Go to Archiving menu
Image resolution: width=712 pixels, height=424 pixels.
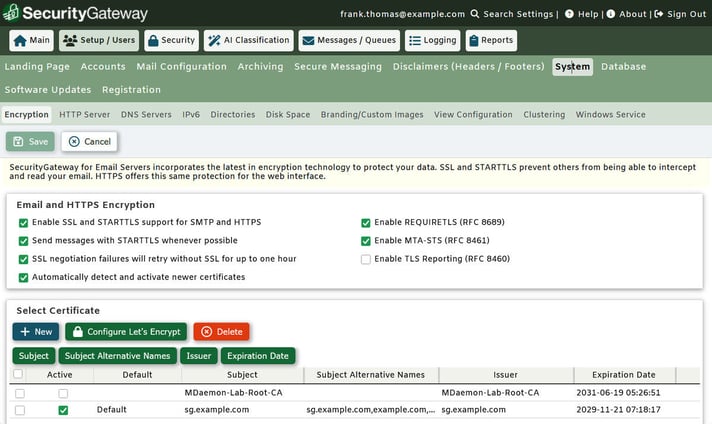tap(260, 67)
